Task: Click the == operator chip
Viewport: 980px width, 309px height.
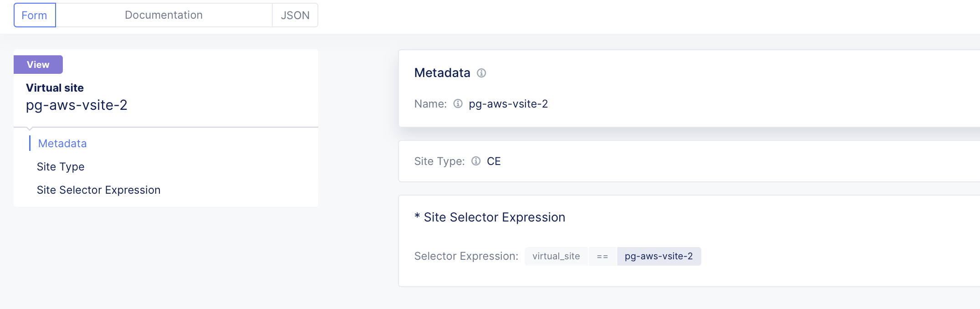Action: click(x=602, y=256)
